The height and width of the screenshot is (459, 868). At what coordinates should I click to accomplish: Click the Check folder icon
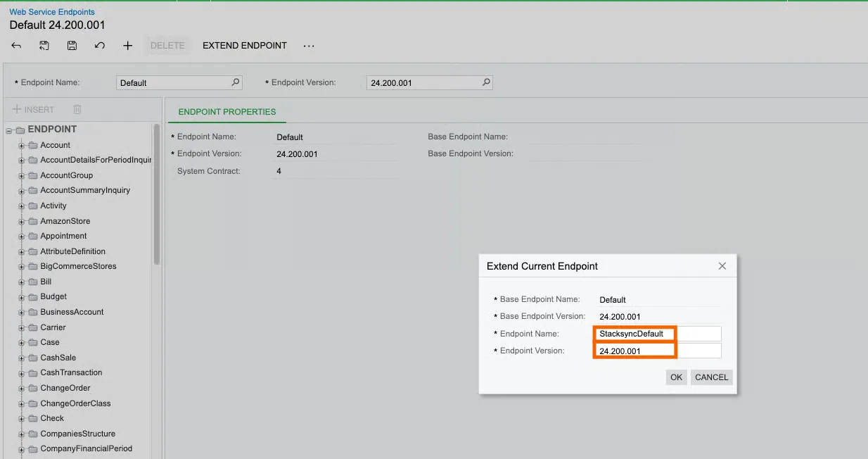coord(32,419)
